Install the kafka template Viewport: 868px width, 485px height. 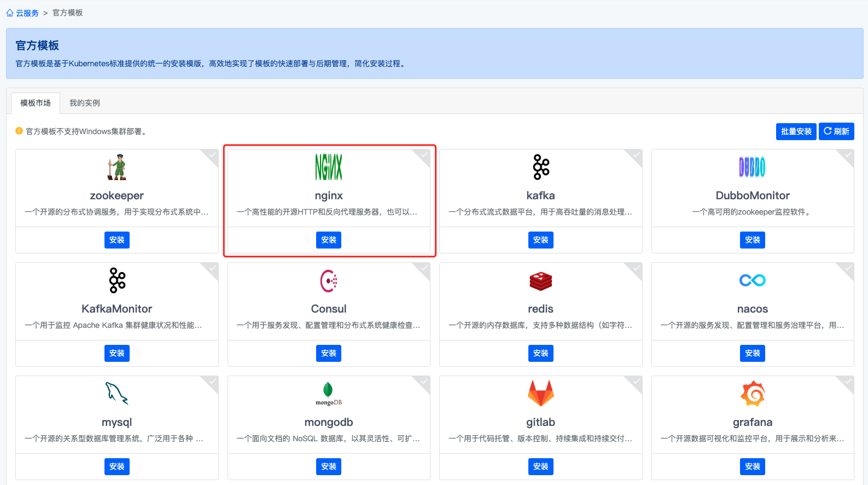point(541,240)
